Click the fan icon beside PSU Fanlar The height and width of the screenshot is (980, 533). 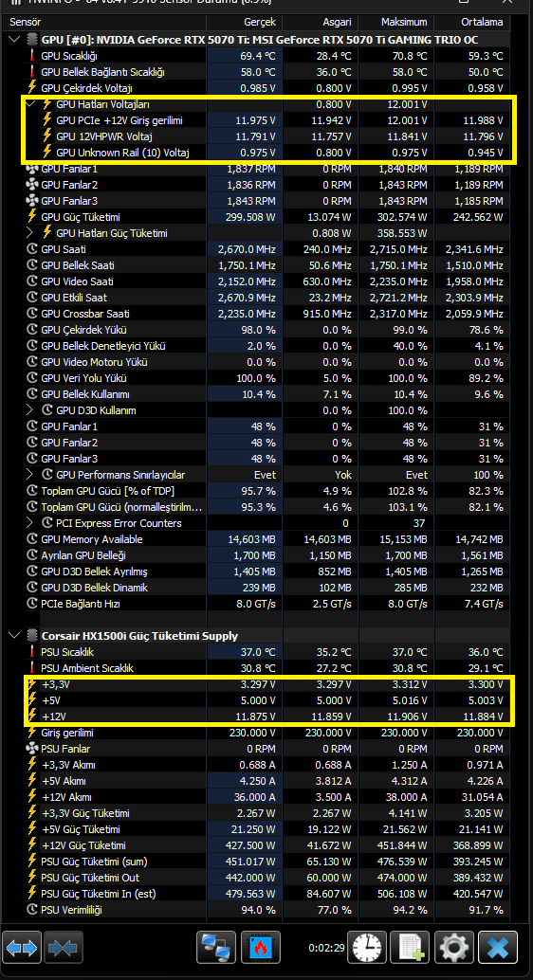pyautogui.click(x=32, y=749)
